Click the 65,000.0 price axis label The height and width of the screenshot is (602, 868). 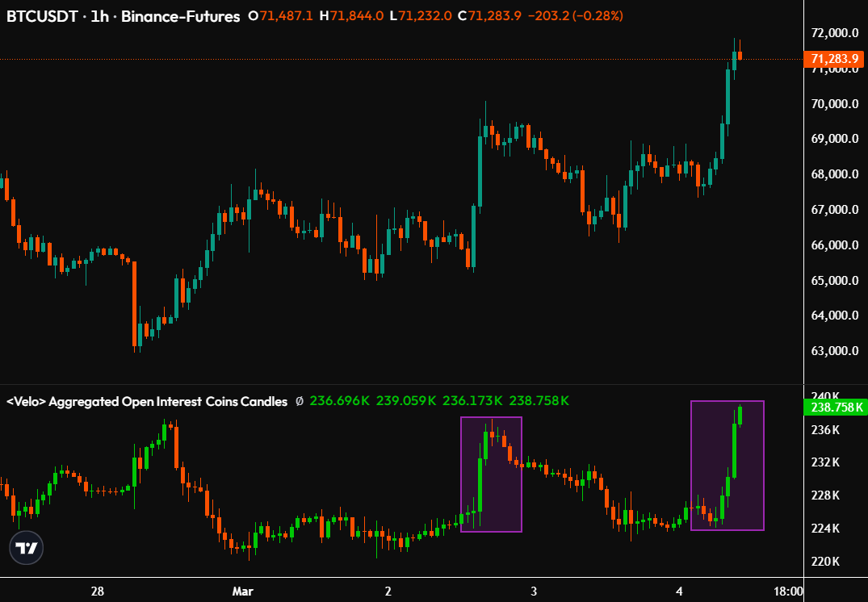coord(835,281)
